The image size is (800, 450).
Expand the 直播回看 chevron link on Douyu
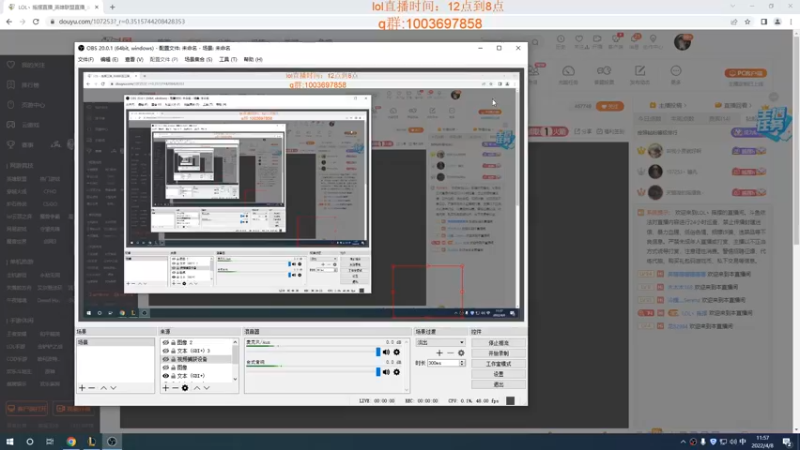click(733, 106)
